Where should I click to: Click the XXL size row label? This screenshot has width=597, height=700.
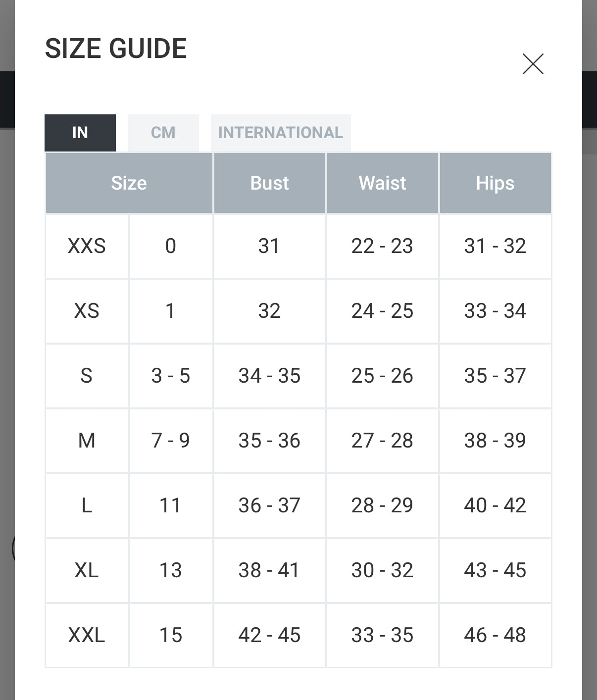[x=87, y=635]
